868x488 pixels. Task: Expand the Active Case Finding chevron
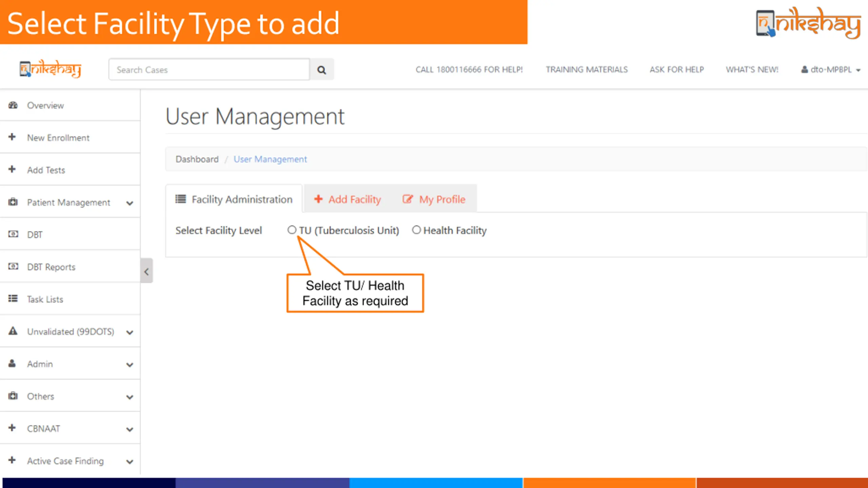pos(130,462)
